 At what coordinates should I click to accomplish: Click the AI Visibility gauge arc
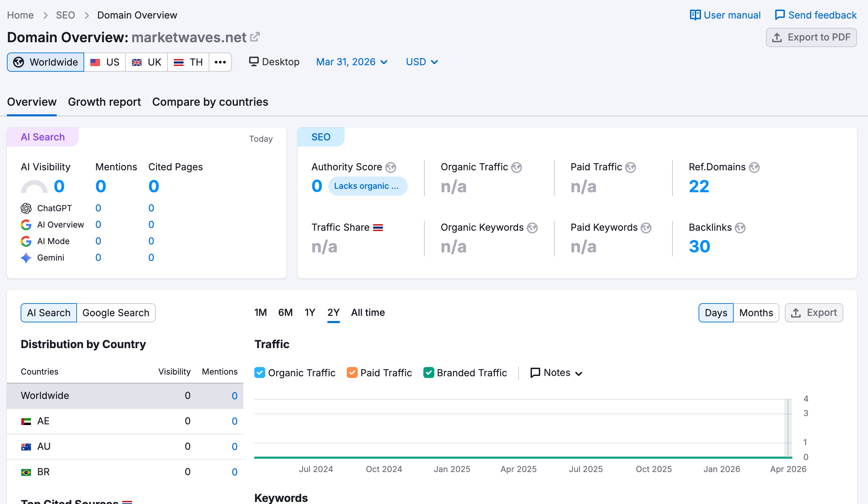[x=34, y=187]
